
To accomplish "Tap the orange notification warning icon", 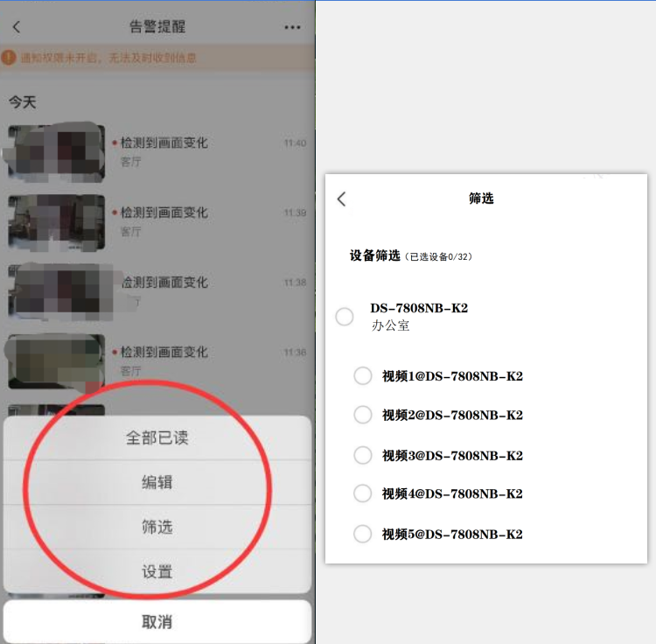I will [9, 58].
